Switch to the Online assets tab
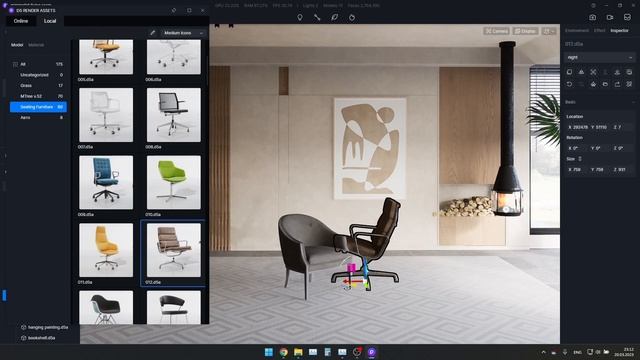 point(20,21)
